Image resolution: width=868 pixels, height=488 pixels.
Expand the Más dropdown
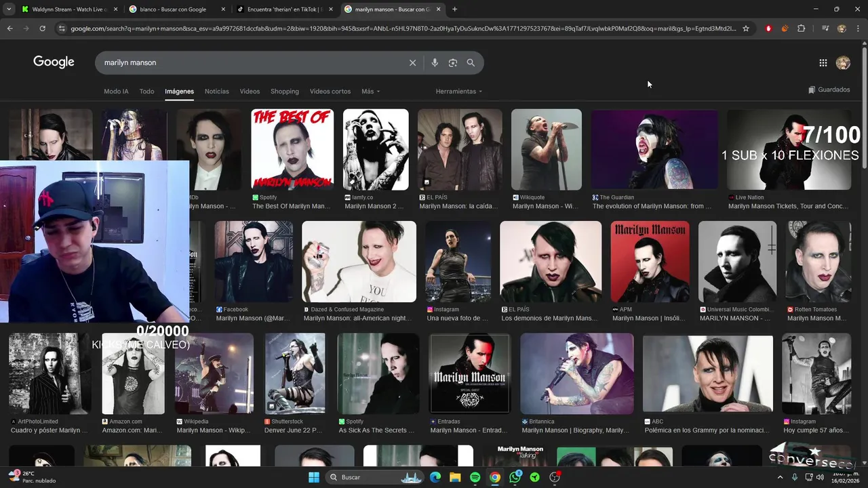[x=370, y=91]
